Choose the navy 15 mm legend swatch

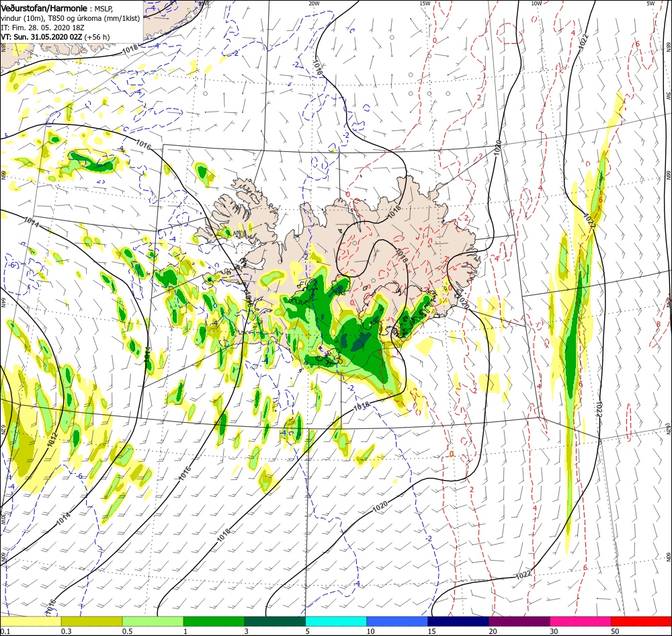(458, 621)
